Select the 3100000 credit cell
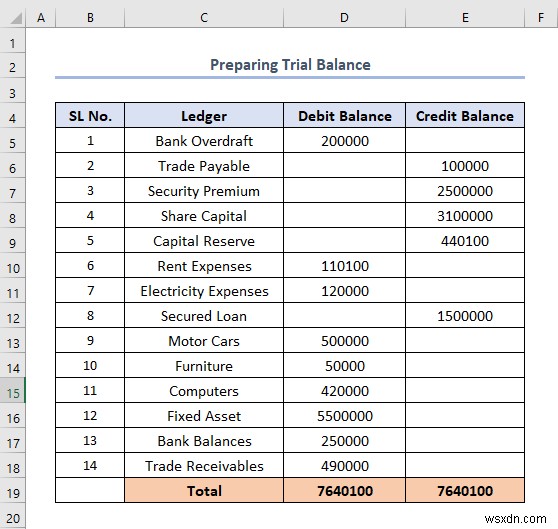The image size is (558, 529). 465,216
